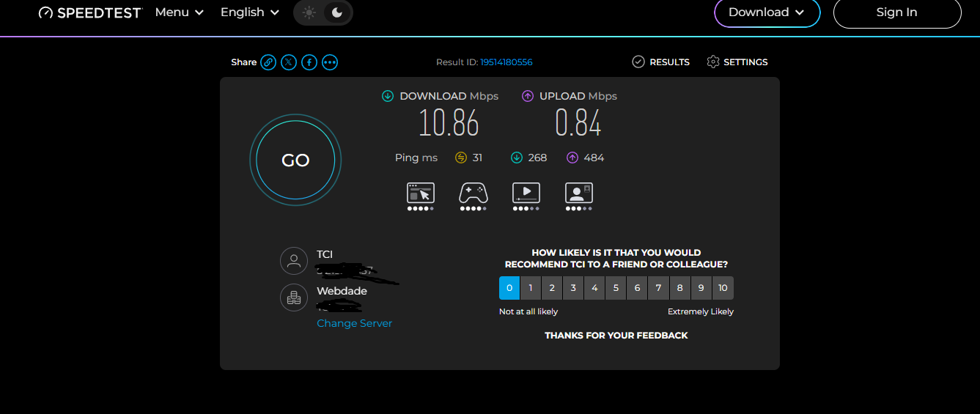Select rating 5 in recommendation scale
The image size is (980, 414).
coord(616,288)
